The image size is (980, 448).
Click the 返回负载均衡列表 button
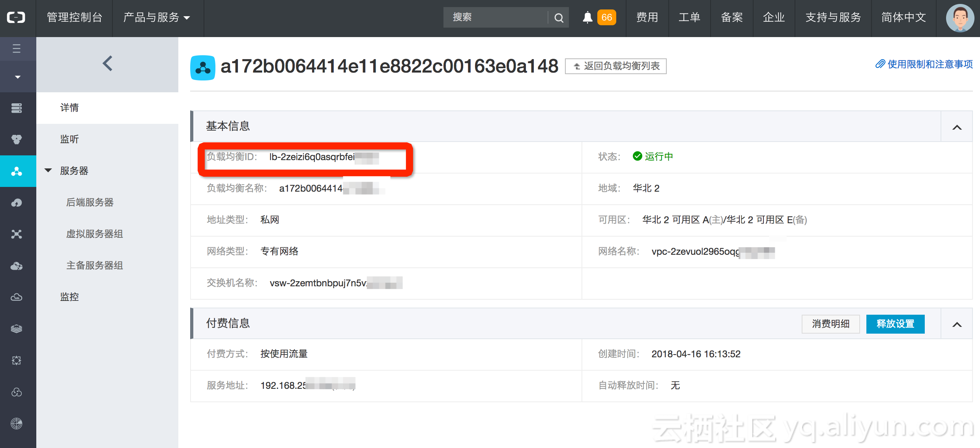click(616, 66)
